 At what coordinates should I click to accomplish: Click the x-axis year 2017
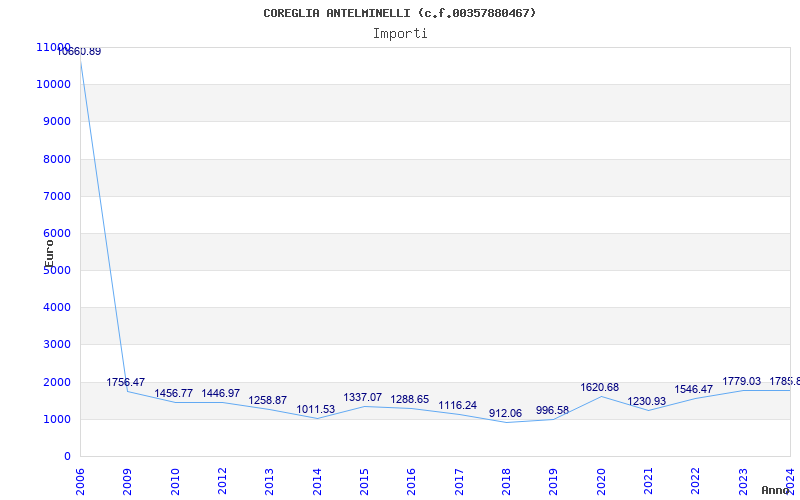tap(459, 482)
